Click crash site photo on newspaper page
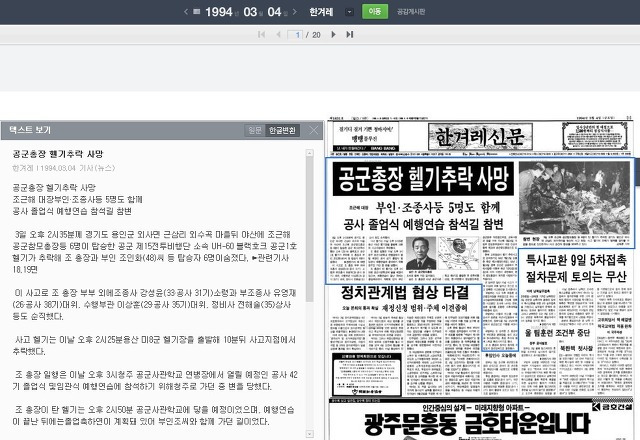This screenshot has height=440, width=640. [575, 198]
